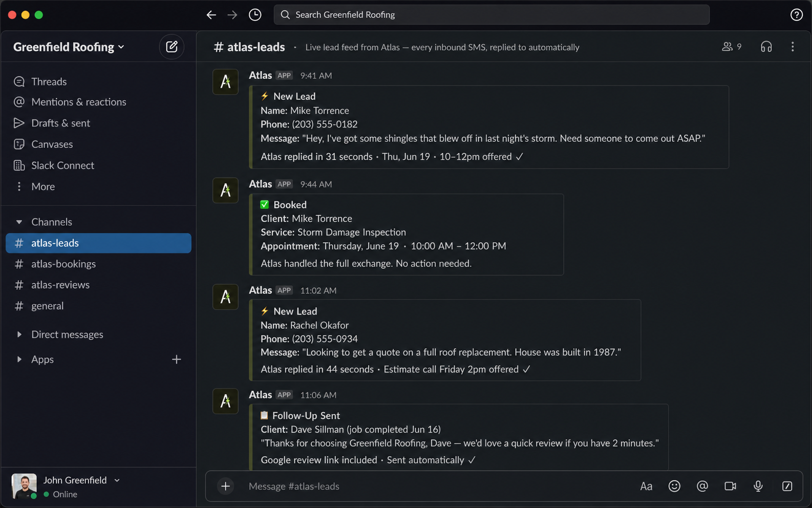
Task: Switch to the general channel
Action: tap(98, 306)
